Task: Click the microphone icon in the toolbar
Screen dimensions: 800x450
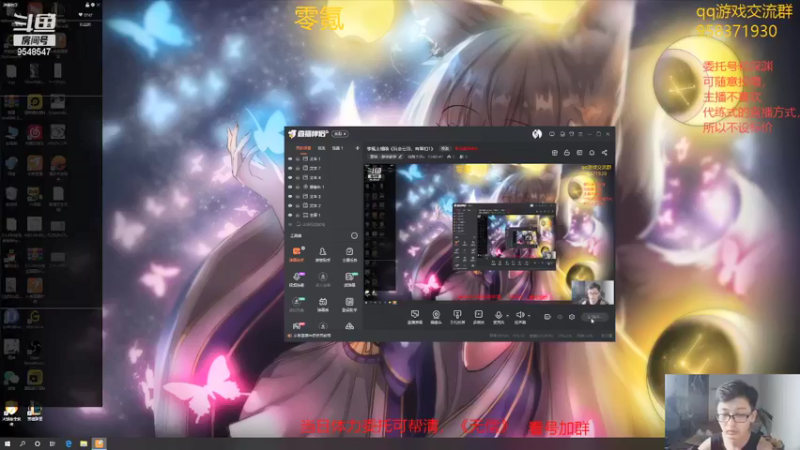Action: point(498,317)
